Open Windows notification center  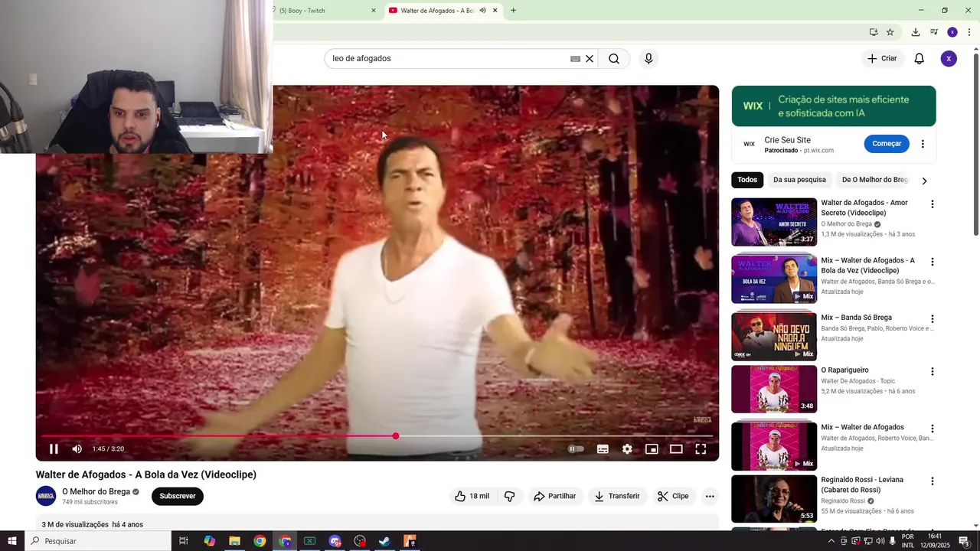point(964,541)
